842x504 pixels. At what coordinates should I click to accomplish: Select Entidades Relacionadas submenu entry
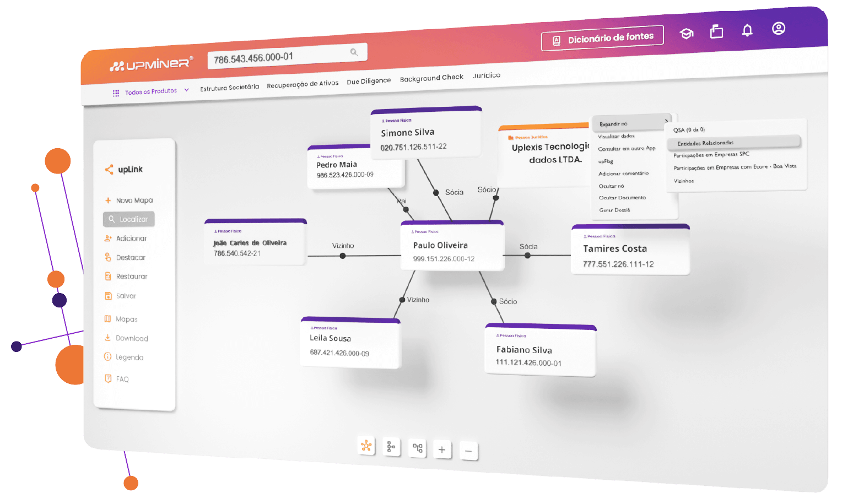733,143
